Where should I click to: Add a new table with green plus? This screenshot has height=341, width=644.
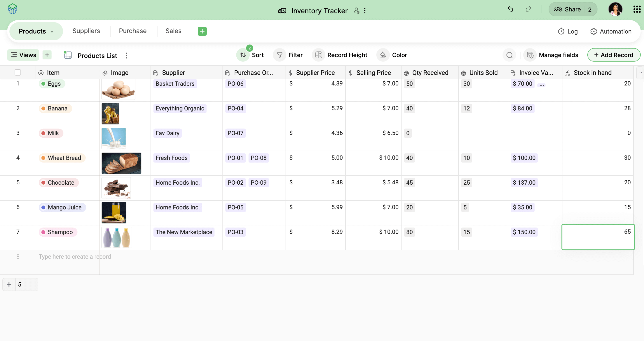(202, 31)
